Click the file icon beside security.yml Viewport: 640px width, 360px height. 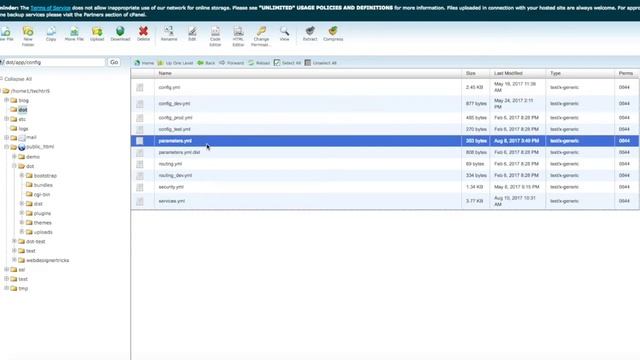coord(140,187)
